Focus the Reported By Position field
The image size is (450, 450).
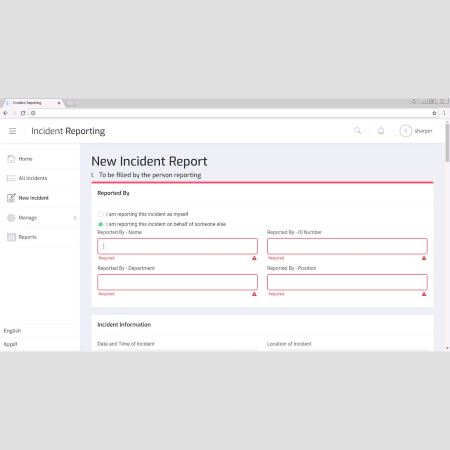click(x=347, y=282)
